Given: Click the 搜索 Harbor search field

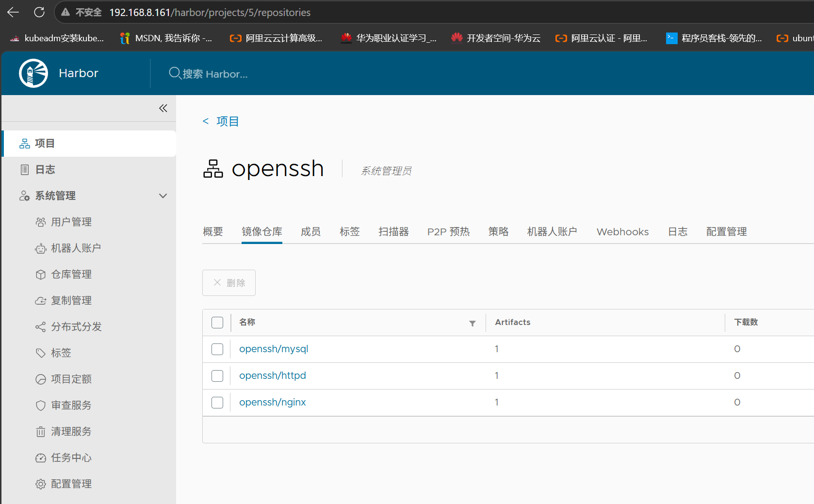Looking at the screenshot, I should pyautogui.click(x=214, y=74).
